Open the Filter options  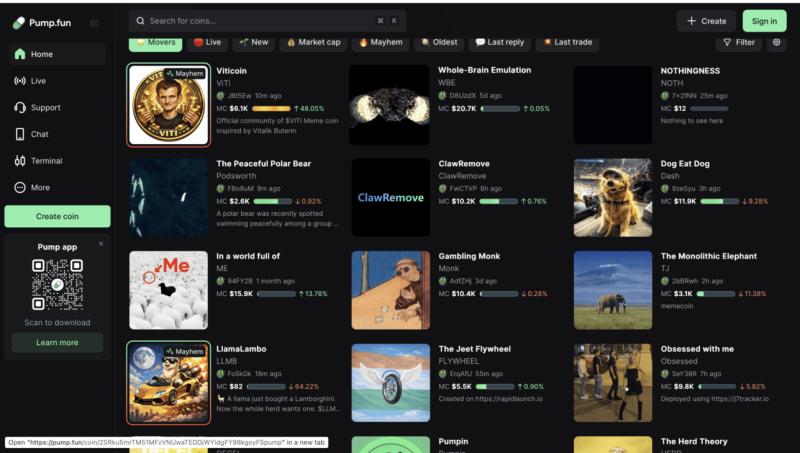pos(739,43)
